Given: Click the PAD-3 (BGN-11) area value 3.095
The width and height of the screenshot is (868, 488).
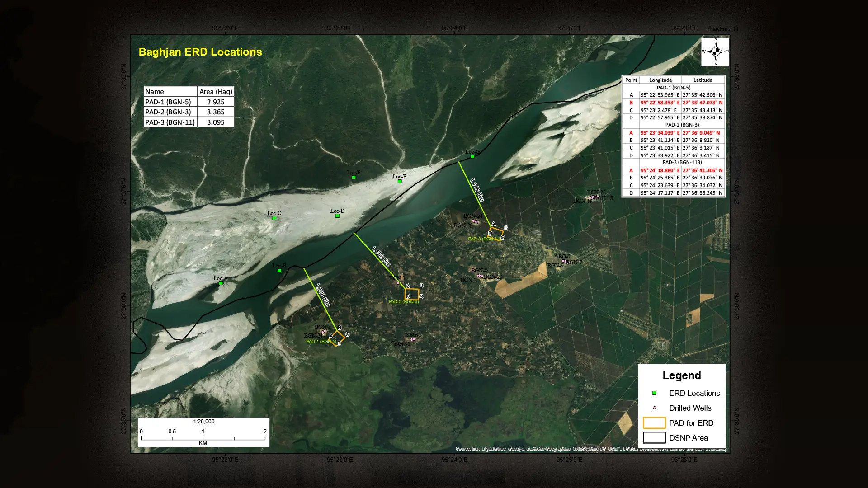Looking at the screenshot, I should coord(216,122).
